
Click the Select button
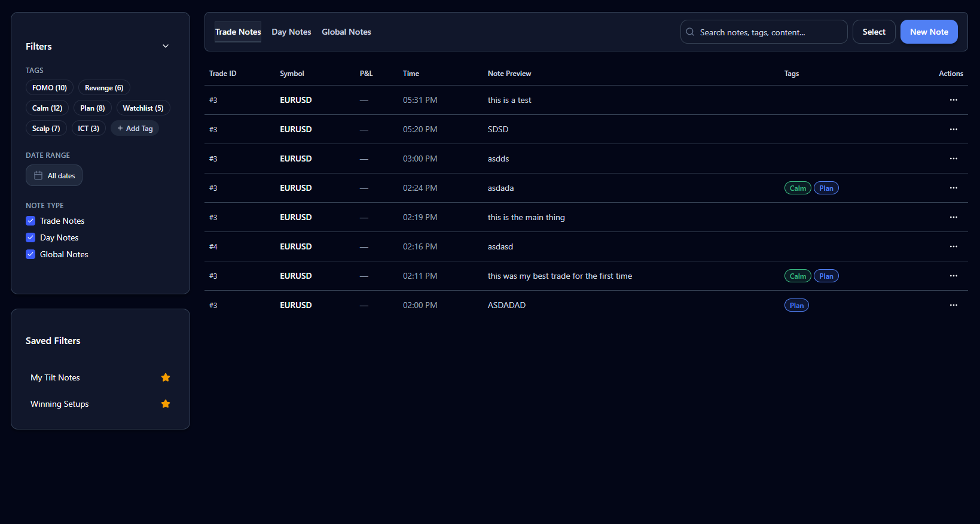(x=874, y=32)
